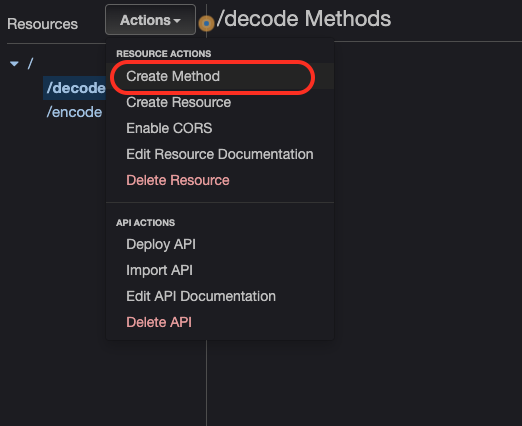Select the /decode resource

75,88
